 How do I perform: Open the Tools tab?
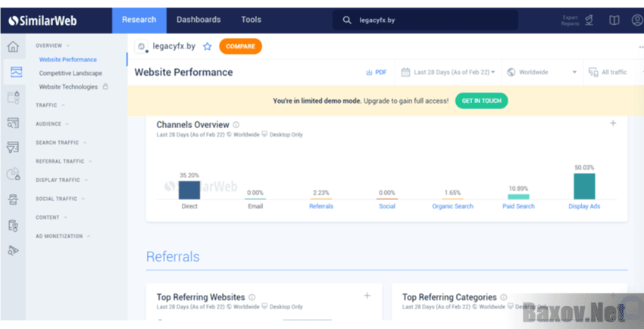click(251, 20)
